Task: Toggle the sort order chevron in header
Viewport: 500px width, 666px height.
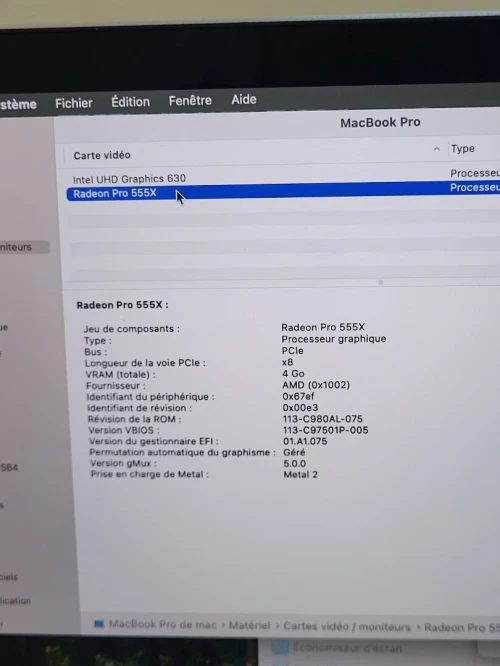Action: (x=437, y=149)
